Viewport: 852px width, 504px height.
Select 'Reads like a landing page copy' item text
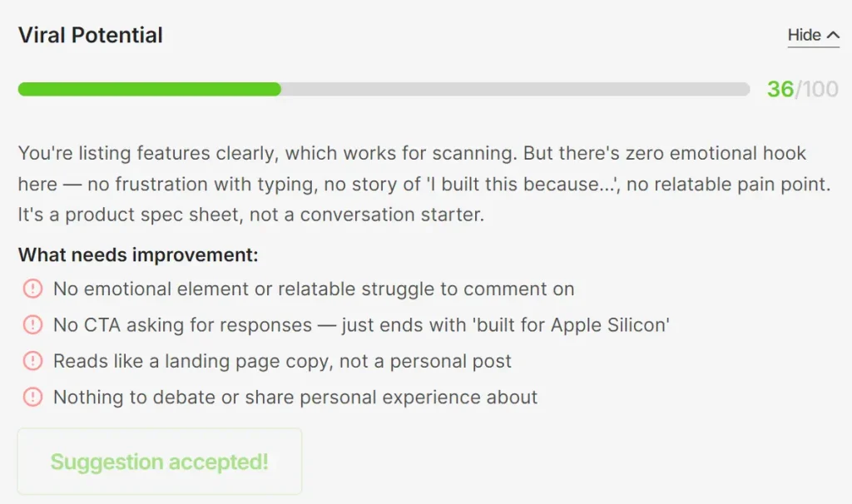tap(282, 361)
